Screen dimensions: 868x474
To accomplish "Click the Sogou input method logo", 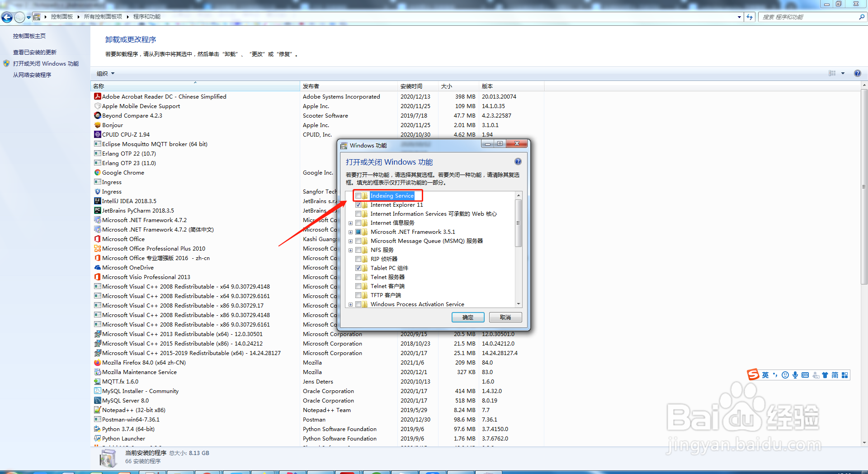I will pos(753,374).
